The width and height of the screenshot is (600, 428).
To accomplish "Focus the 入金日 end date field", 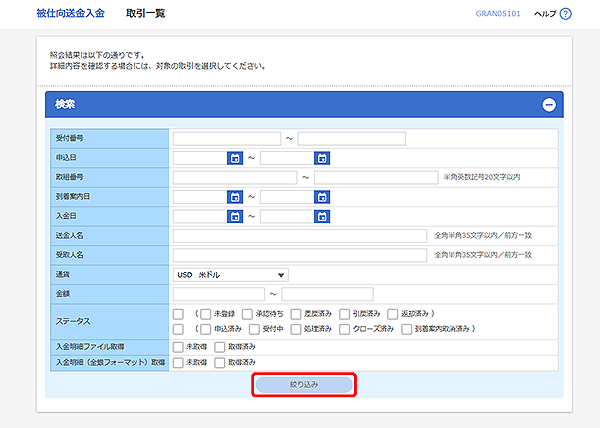I will 287,216.
